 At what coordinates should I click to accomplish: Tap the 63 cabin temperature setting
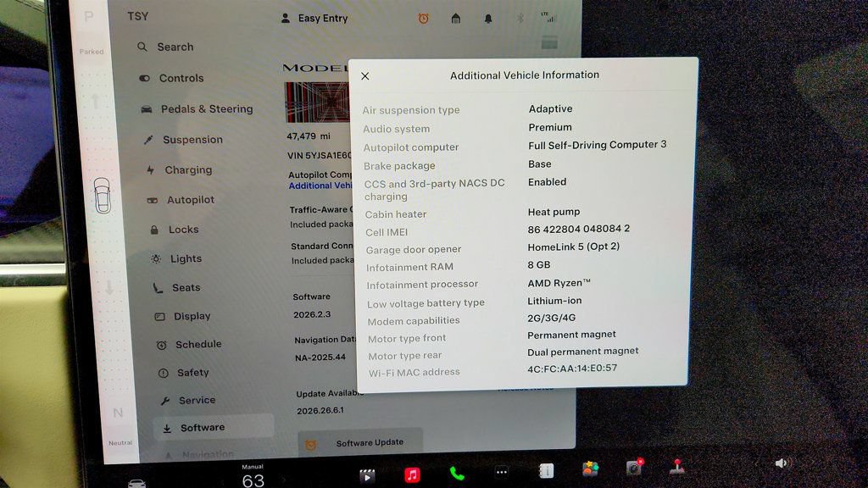[253, 480]
